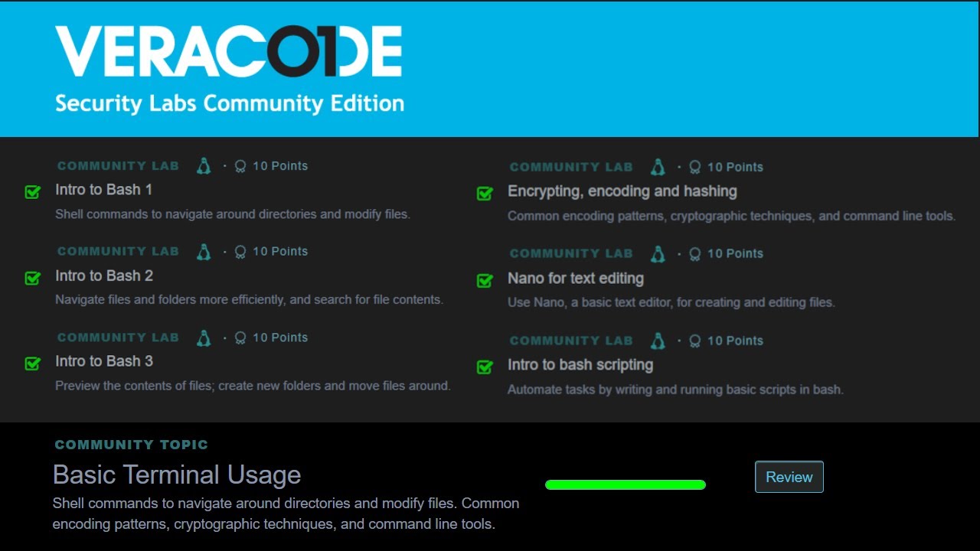Toggle the Encrypting, encoding and hashing checkmark
The image size is (980, 551).
(485, 193)
